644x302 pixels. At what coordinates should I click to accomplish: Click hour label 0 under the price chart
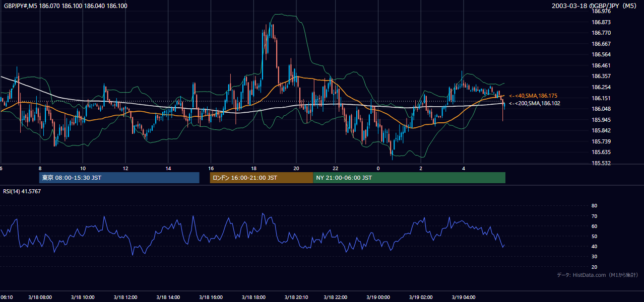378,168
